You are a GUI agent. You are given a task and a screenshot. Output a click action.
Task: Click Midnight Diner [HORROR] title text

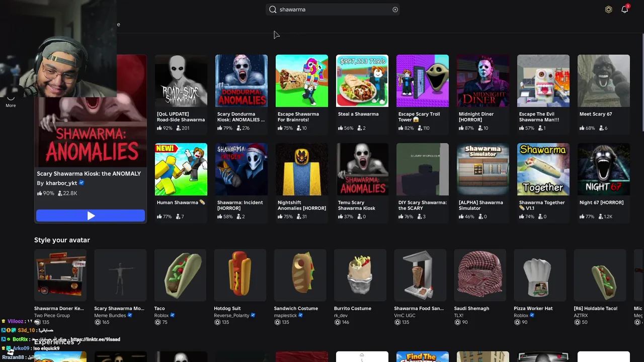coord(476,117)
